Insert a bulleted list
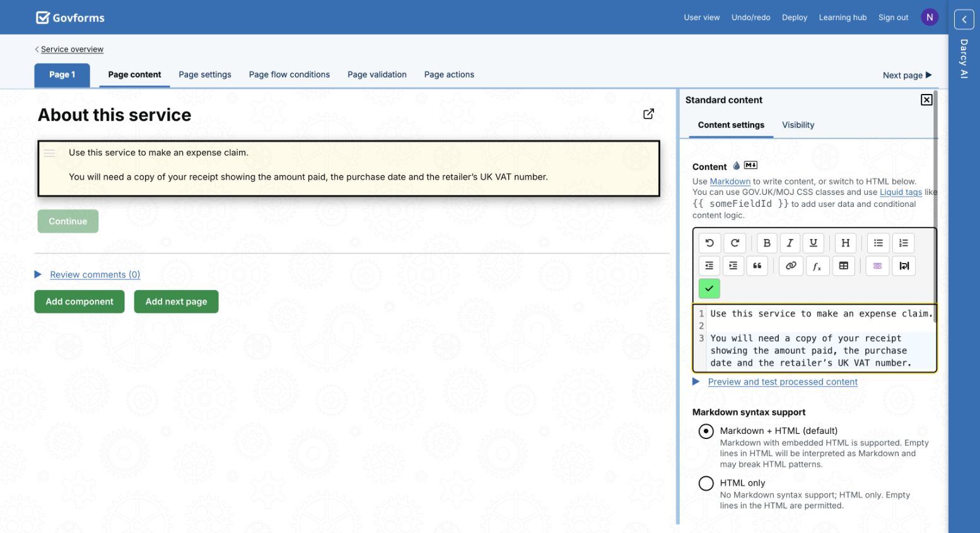980x533 pixels. [x=878, y=243]
